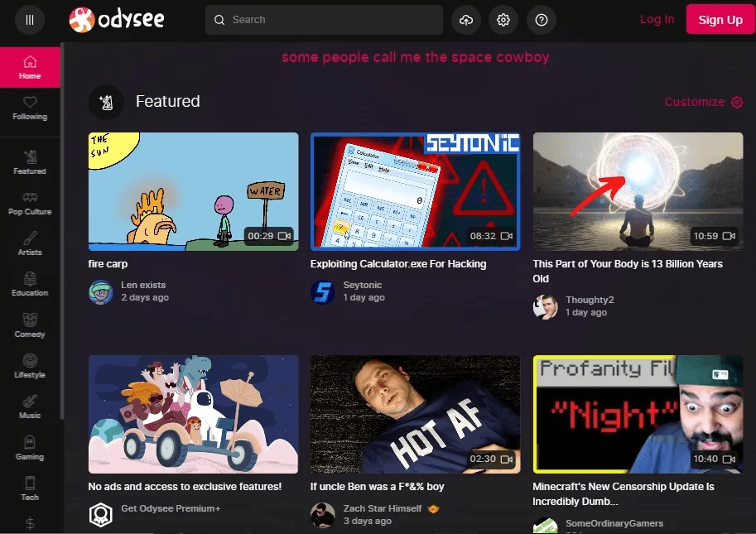Click the search magnifier icon
The height and width of the screenshot is (534, 756).
coord(219,20)
